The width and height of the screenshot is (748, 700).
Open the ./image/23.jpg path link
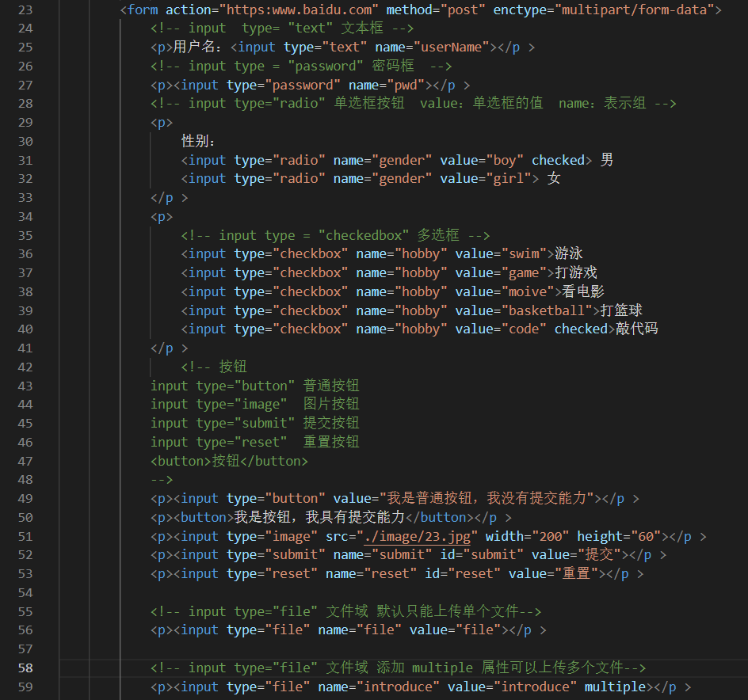click(x=417, y=536)
